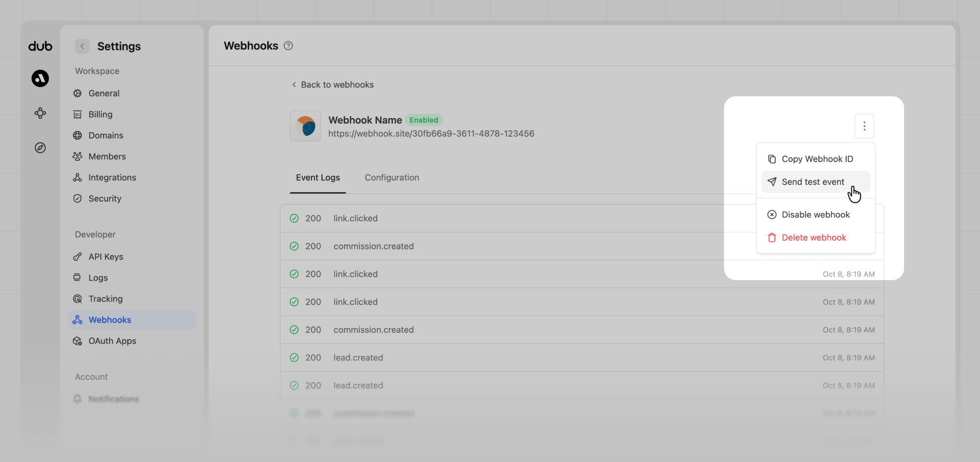Click the webhook avatar thumbnail
The height and width of the screenshot is (462, 980).
(x=305, y=126)
